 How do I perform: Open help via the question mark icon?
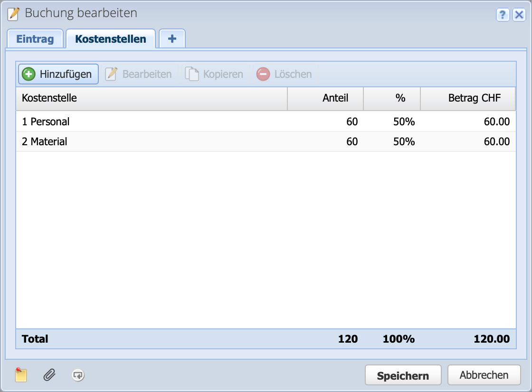(x=503, y=15)
